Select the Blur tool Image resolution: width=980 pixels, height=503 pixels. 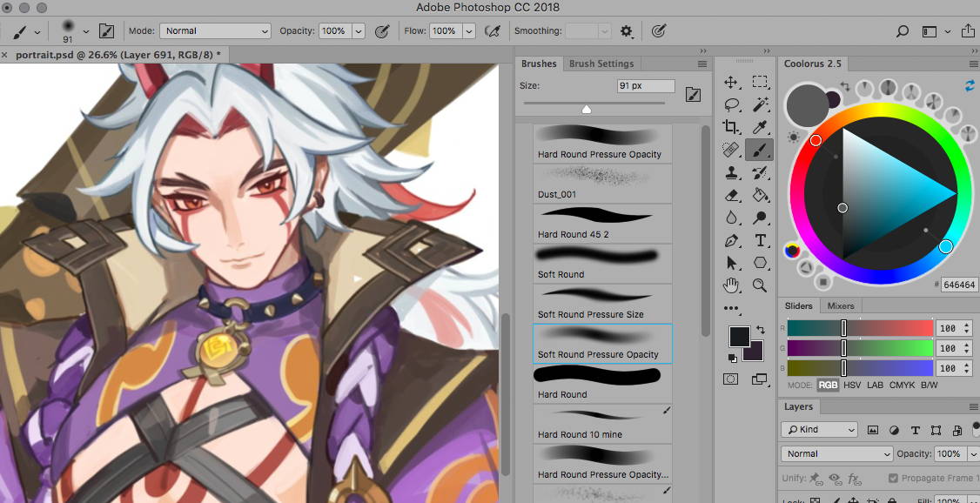(x=730, y=218)
